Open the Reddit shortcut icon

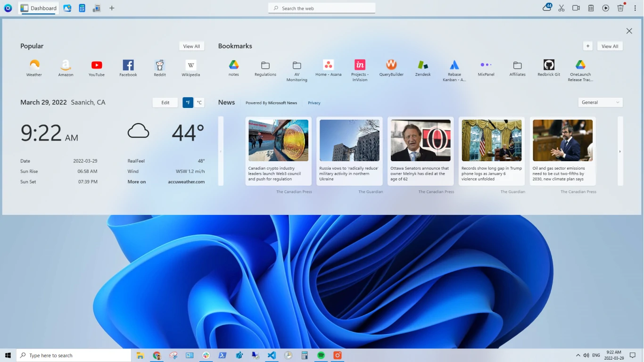160,66
